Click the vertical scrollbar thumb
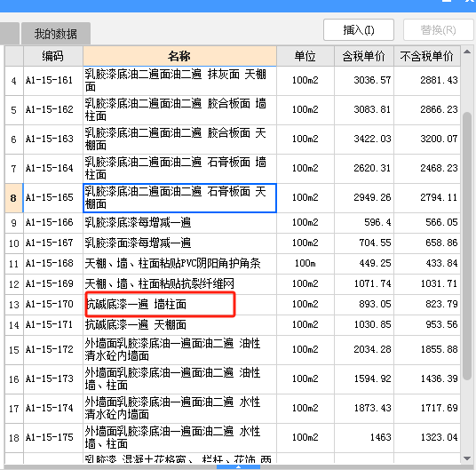Screen dimensions: 476x470 pyautogui.click(x=467, y=246)
